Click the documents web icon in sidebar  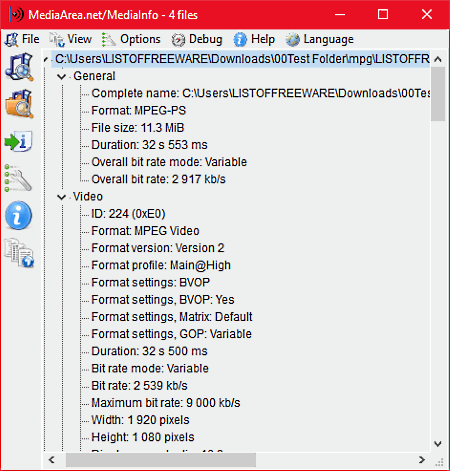pos(19,253)
